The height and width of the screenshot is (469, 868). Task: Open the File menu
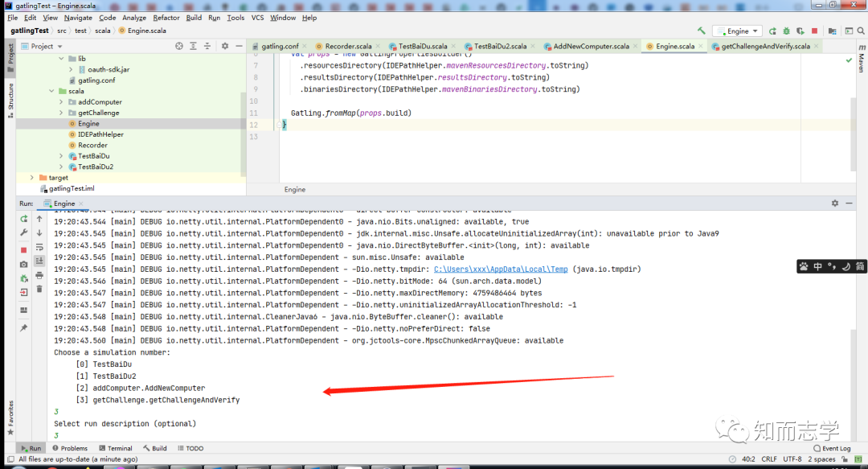pos(12,18)
